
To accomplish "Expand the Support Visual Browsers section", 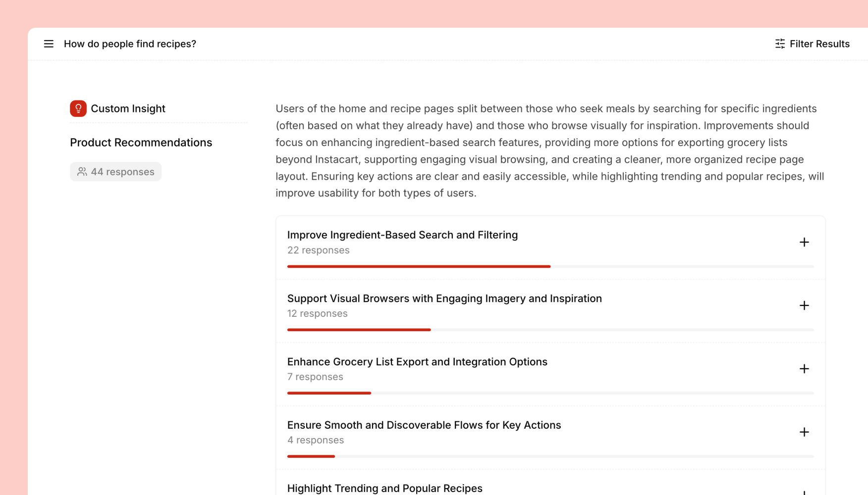I will coord(804,305).
